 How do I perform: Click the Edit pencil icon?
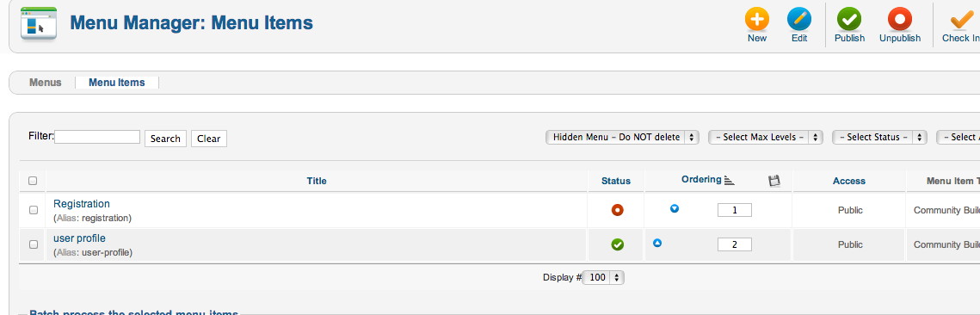coord(798,20)
